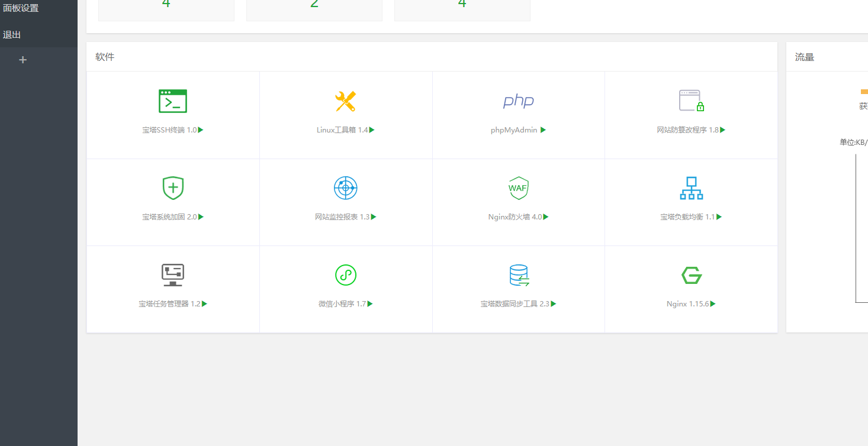
Task: Click the play arrow beside 网站监控报表 1.3
Action: [x=374, y=217]
